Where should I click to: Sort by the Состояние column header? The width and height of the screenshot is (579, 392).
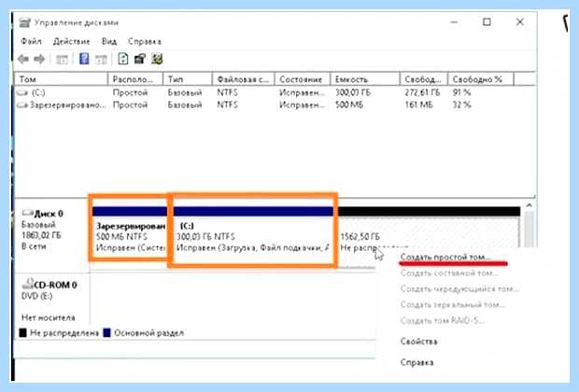point(303,79)
